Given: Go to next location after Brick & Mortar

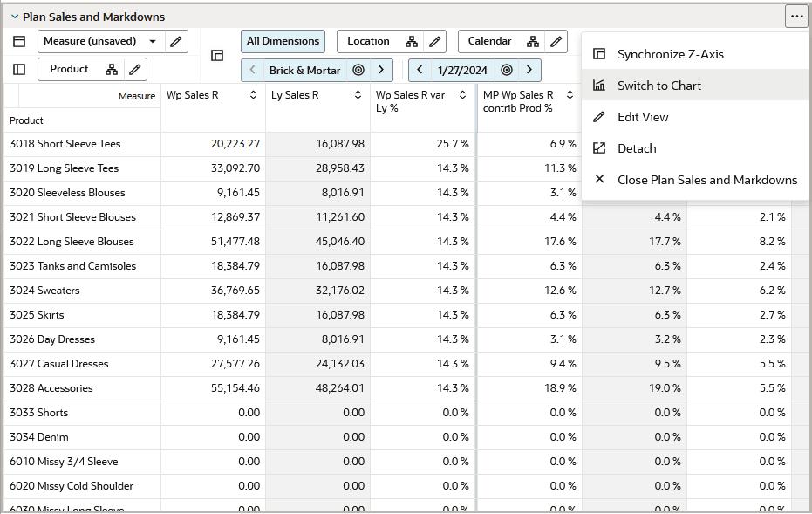Looking at the screenshot, I should (381, 70).
